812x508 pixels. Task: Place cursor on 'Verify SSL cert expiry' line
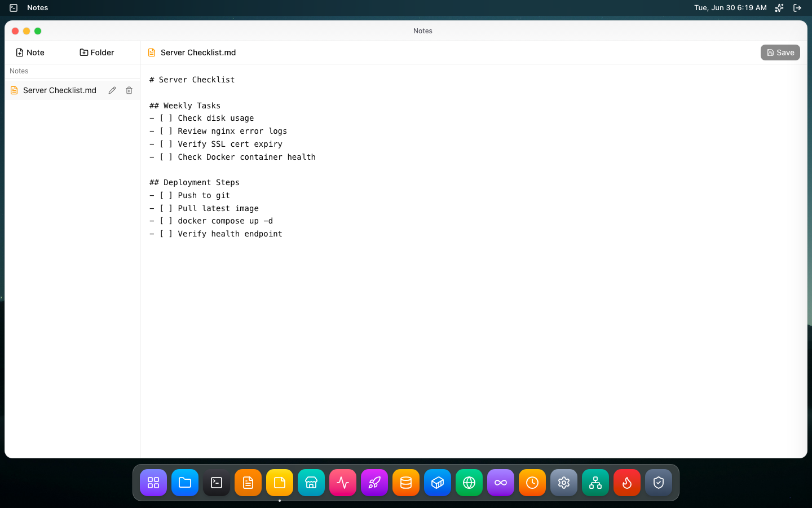(216, 144)
